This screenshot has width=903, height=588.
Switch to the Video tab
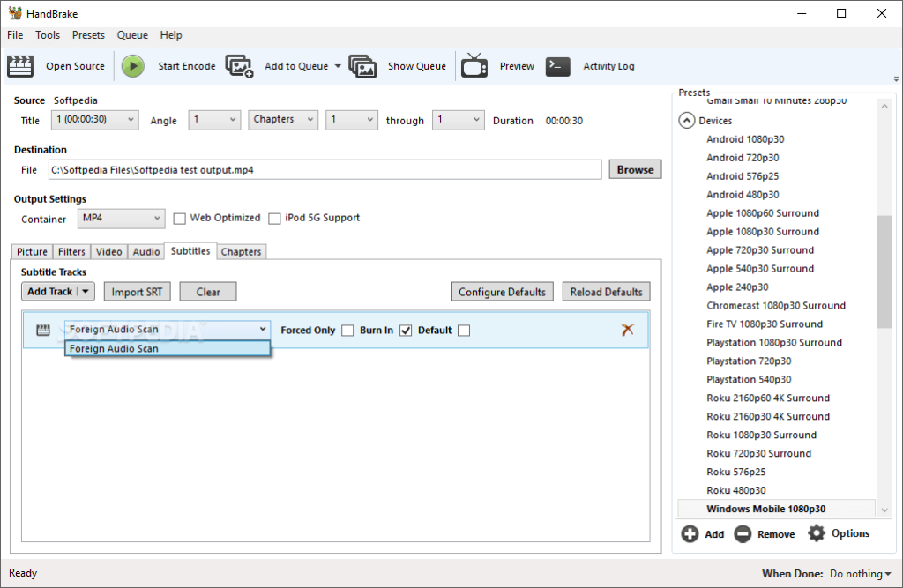point(108,251)
